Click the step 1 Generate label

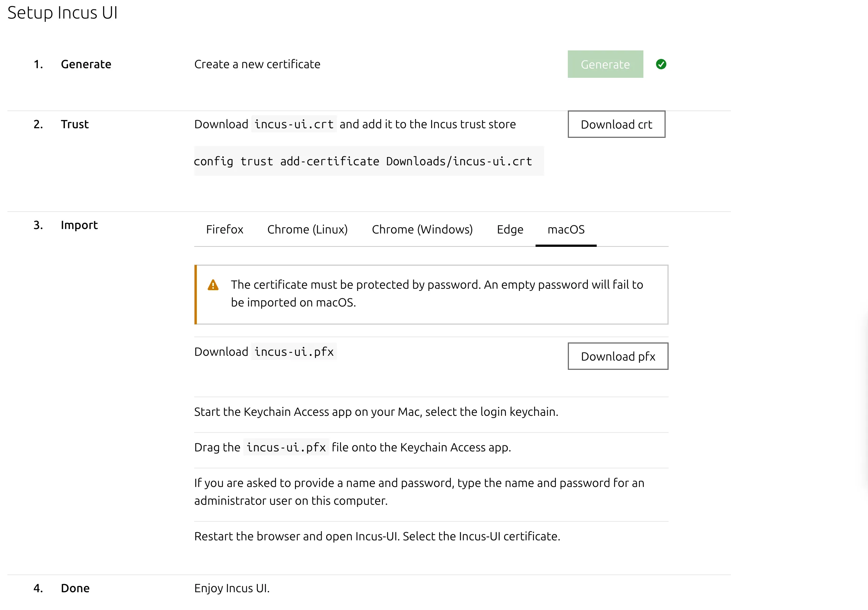coord(86,64)
